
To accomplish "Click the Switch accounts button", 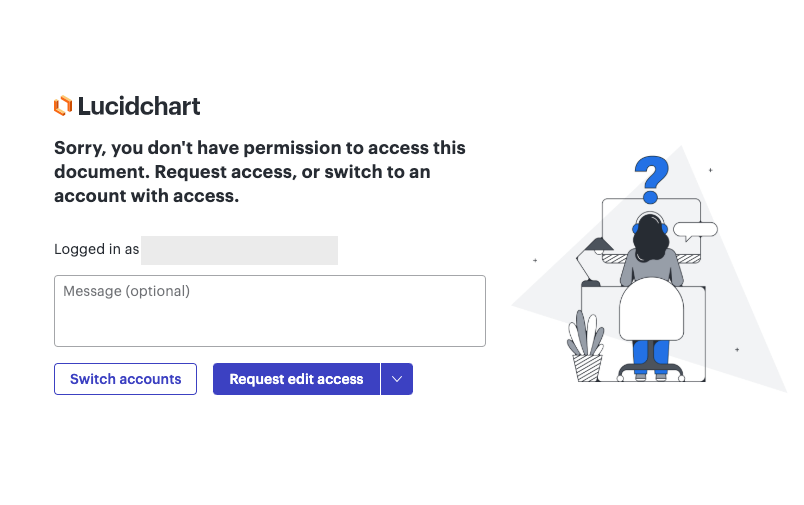I will click(x=126, y=379).
